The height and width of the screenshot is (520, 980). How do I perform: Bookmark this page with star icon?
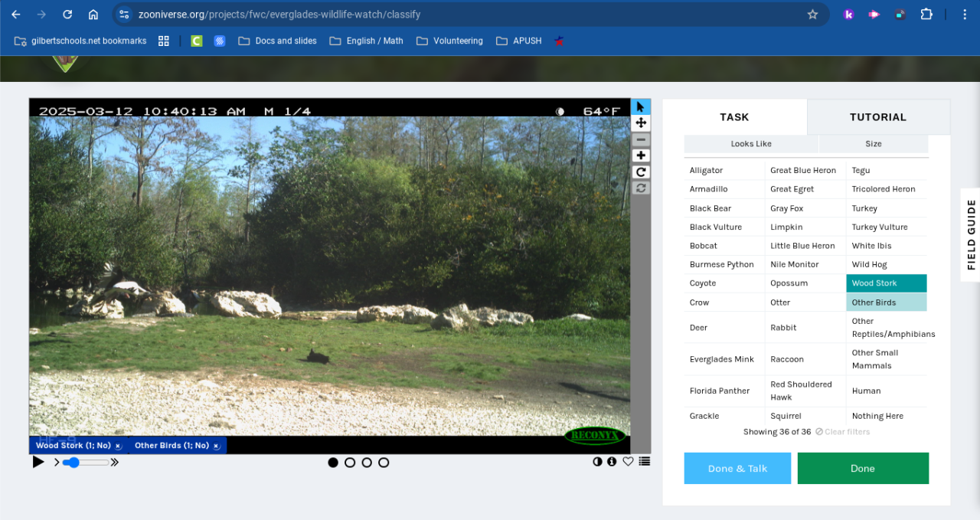point(812,15)
